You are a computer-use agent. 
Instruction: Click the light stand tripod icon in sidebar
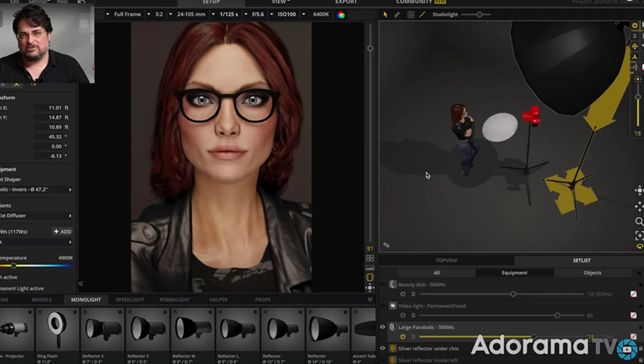click(635, 57)
